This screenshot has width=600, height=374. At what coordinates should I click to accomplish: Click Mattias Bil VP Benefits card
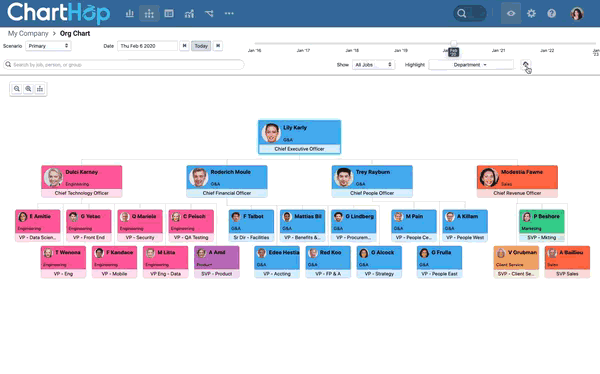coord(302,225)
